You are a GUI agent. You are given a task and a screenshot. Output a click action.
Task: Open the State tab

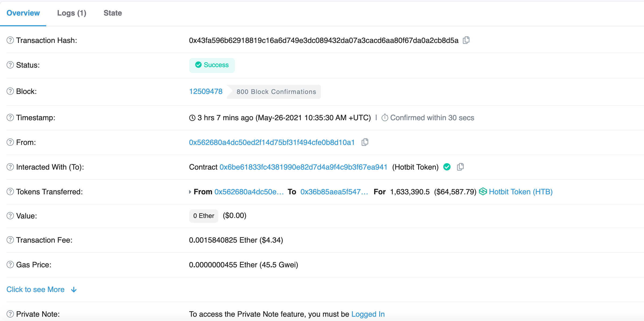point(113,13)
